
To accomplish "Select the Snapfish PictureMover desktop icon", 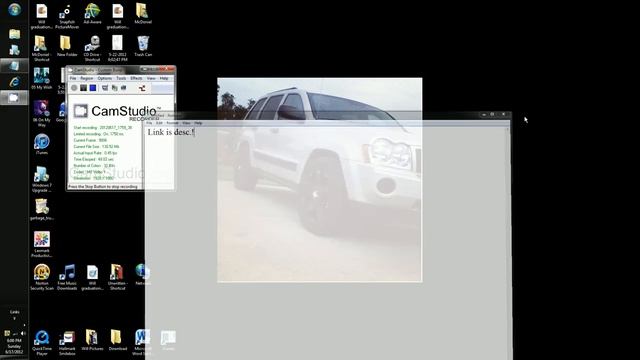I will tap(67, 16).
